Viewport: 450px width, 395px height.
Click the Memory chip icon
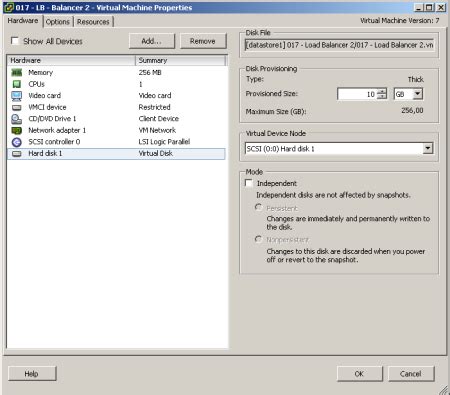(16, 72)
